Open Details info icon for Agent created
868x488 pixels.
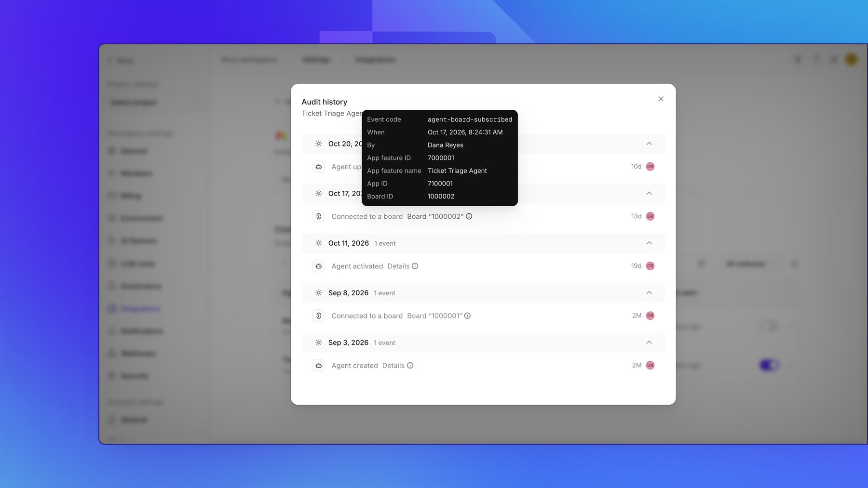click(410, 365)
